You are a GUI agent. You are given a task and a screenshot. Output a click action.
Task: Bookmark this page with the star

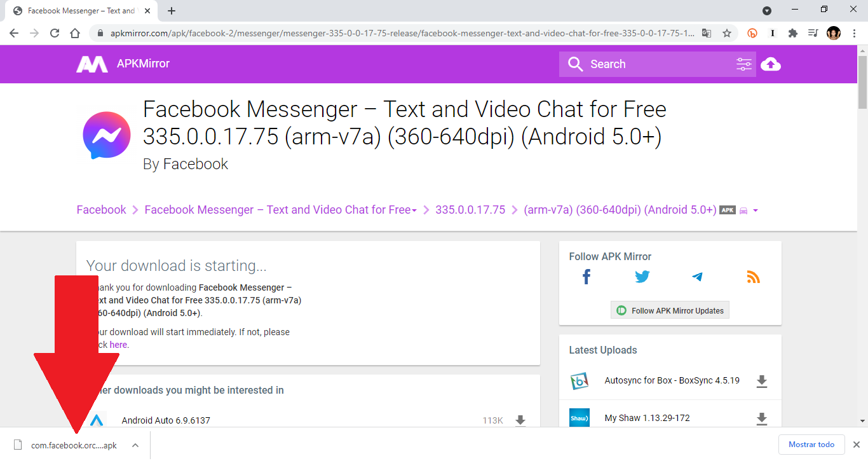(727, 33)
